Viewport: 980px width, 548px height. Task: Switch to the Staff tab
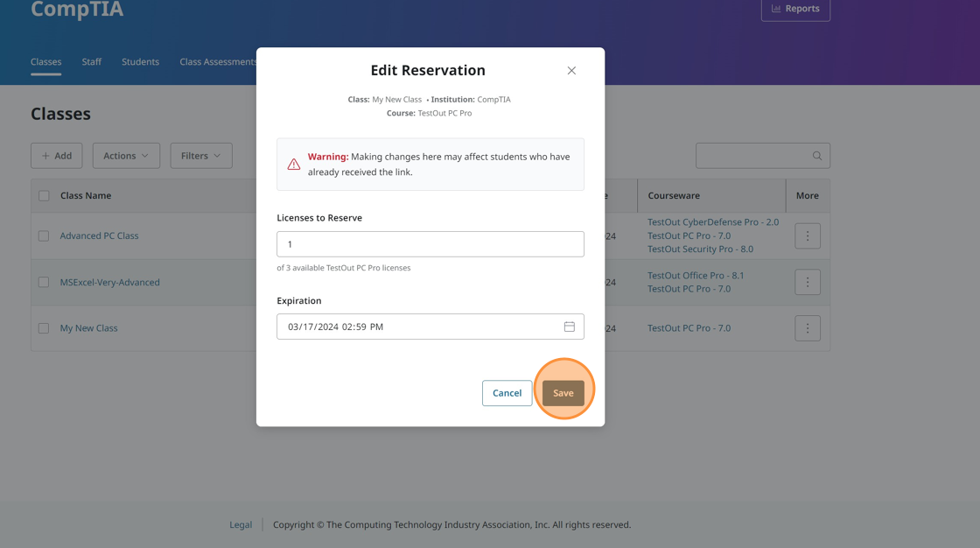(92, 62)
